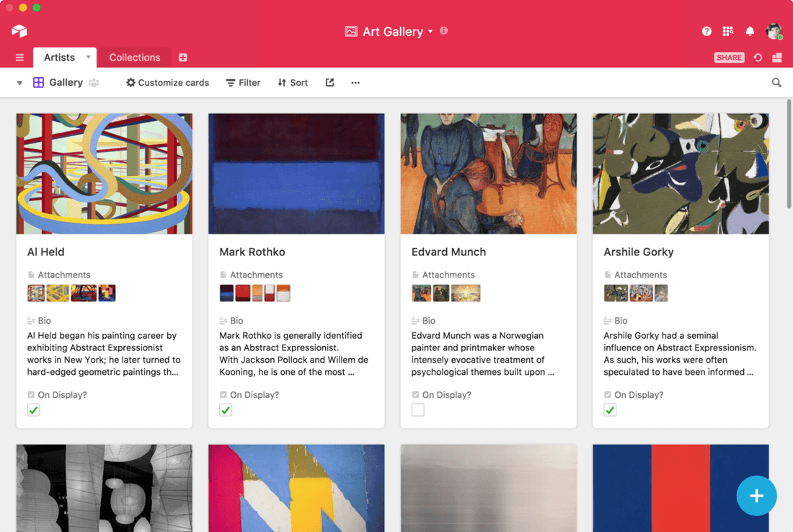This screenshot has height=532, width=793.
Task: Uncheck On Display for Al Held
Action: (34, 410)
